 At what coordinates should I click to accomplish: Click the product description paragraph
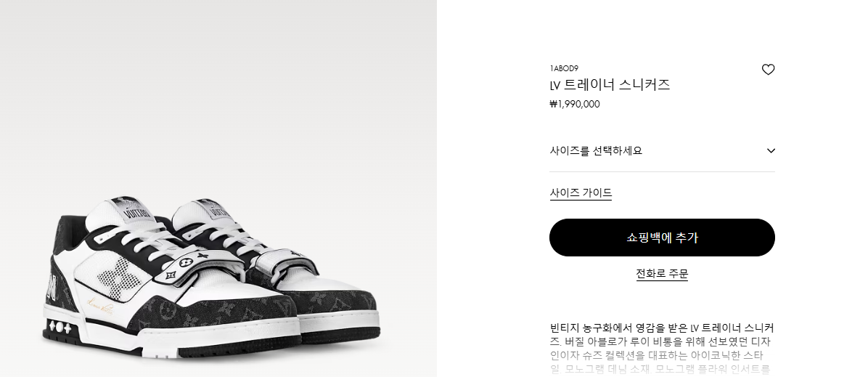tap(662, 348)
